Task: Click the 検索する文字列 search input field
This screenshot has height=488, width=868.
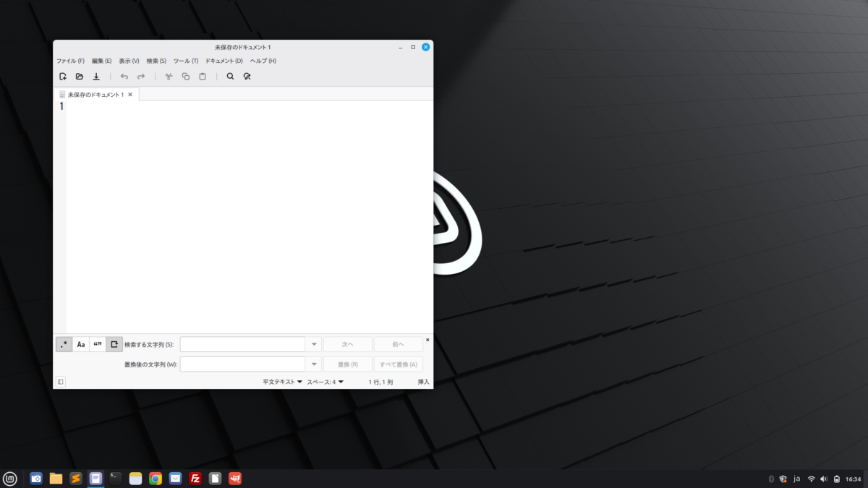Action: [242, 345]
